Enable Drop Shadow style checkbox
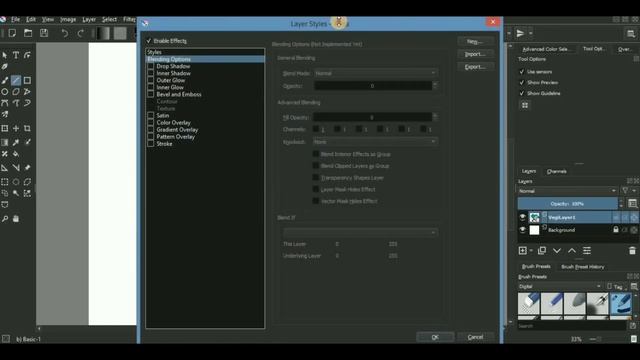 [151, 66]
